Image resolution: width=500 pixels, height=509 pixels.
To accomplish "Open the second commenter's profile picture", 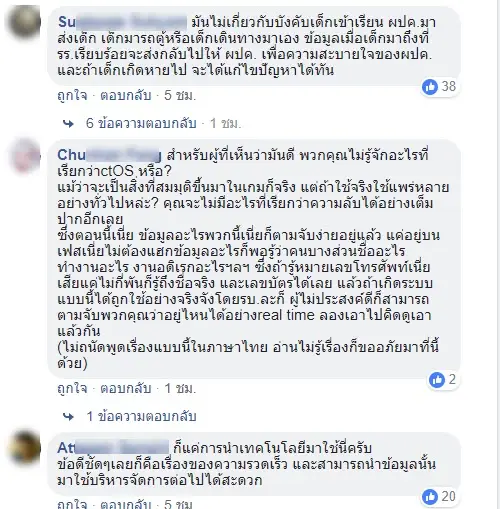I will pos(24,156).
